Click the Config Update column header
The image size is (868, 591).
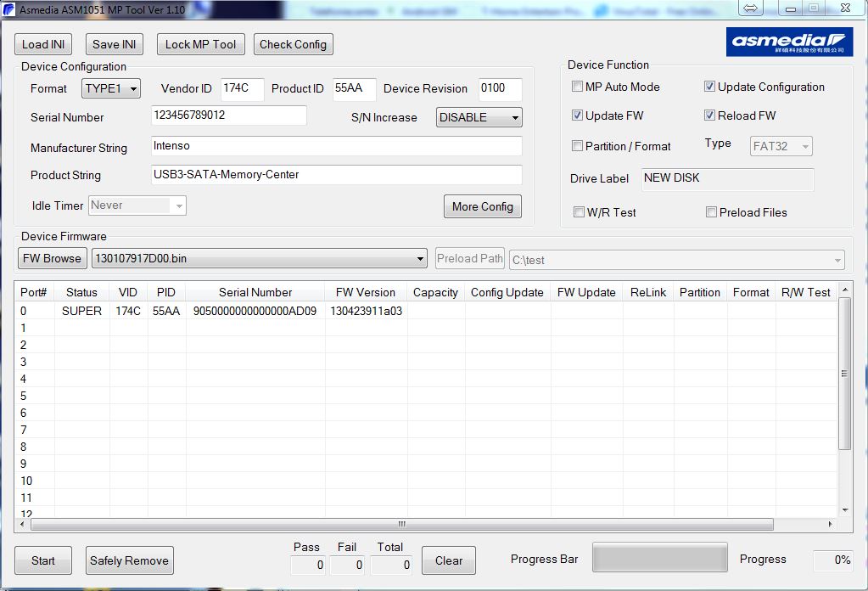(x=507, y=292)
